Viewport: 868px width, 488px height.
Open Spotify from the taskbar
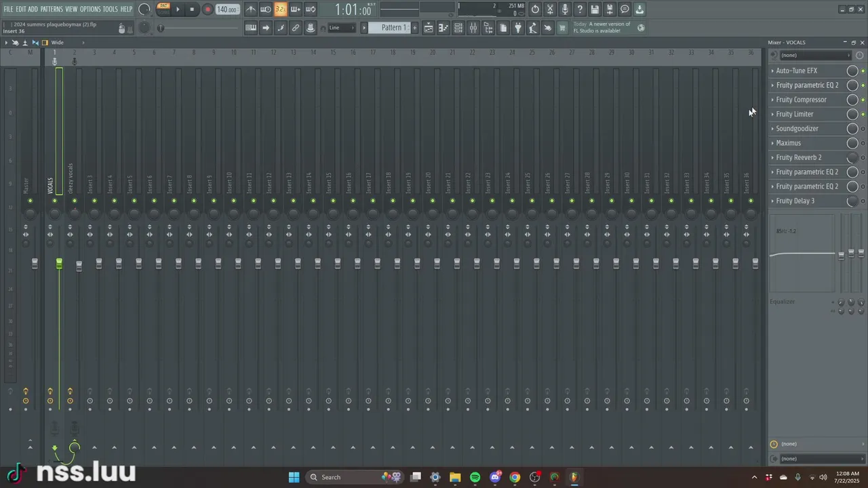475,477
